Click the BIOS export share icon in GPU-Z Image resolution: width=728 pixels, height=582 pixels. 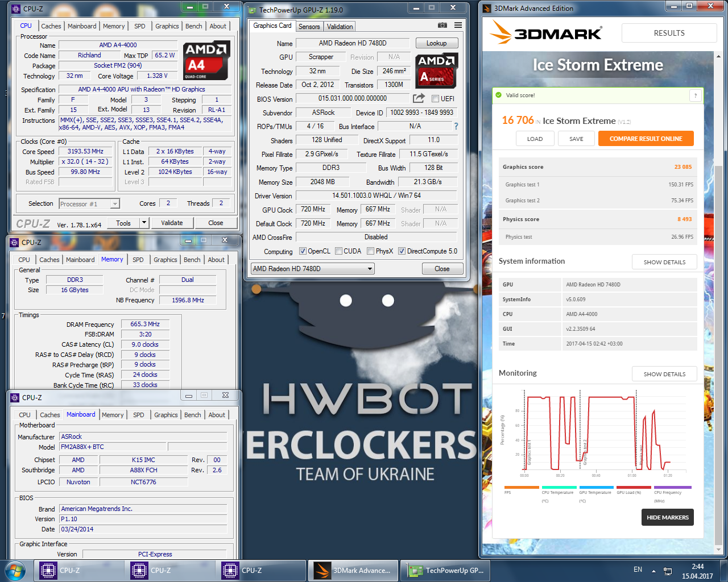coord(419,98)
